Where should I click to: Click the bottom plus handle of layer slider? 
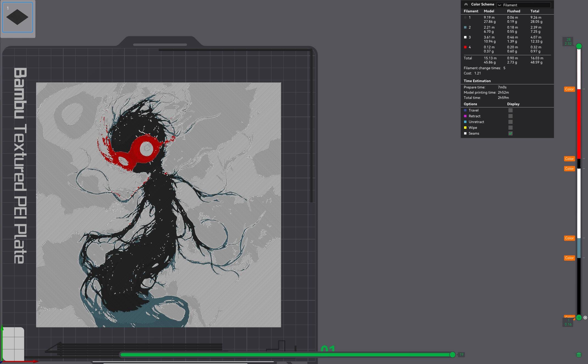point(579,318)
